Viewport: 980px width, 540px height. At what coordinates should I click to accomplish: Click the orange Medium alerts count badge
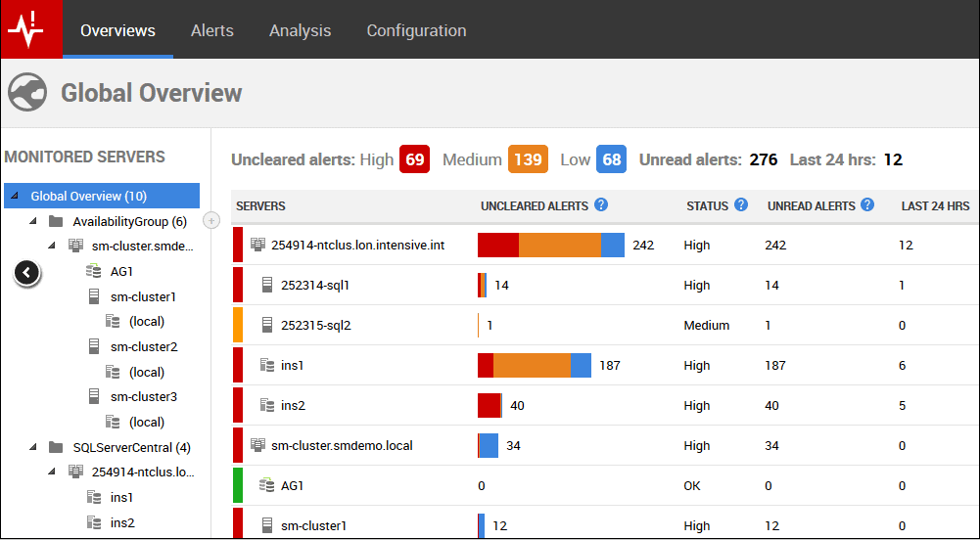528,159
